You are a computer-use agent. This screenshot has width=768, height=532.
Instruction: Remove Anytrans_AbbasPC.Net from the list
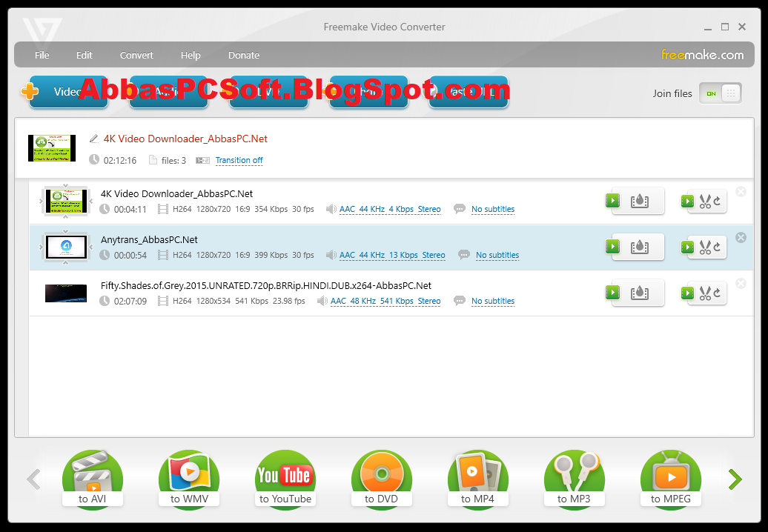click(x=741, y=238)
